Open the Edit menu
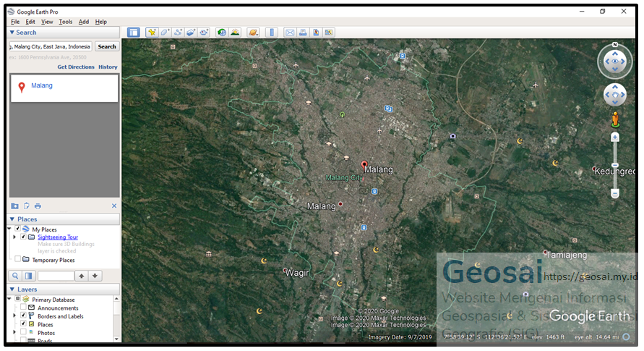 [30, 22]
